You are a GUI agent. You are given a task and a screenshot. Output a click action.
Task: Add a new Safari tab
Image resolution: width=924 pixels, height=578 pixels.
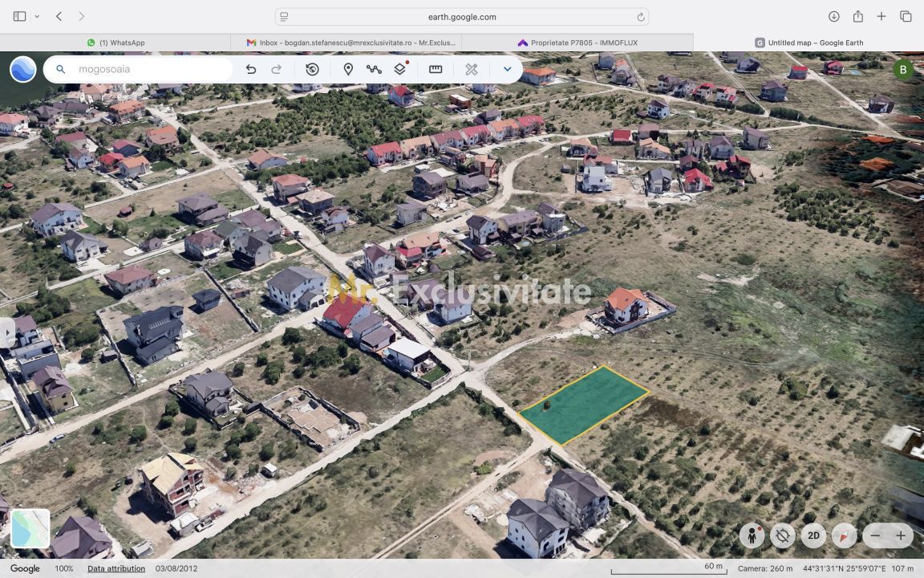(881, 17)
